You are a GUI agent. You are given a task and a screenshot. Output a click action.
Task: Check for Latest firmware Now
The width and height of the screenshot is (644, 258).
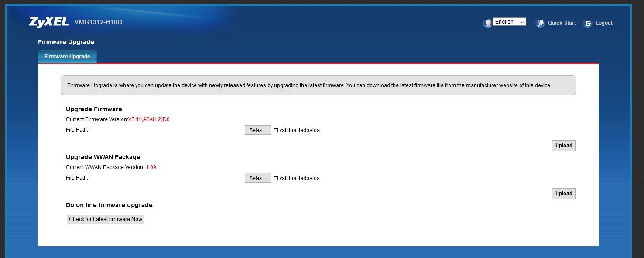(106, 219)
